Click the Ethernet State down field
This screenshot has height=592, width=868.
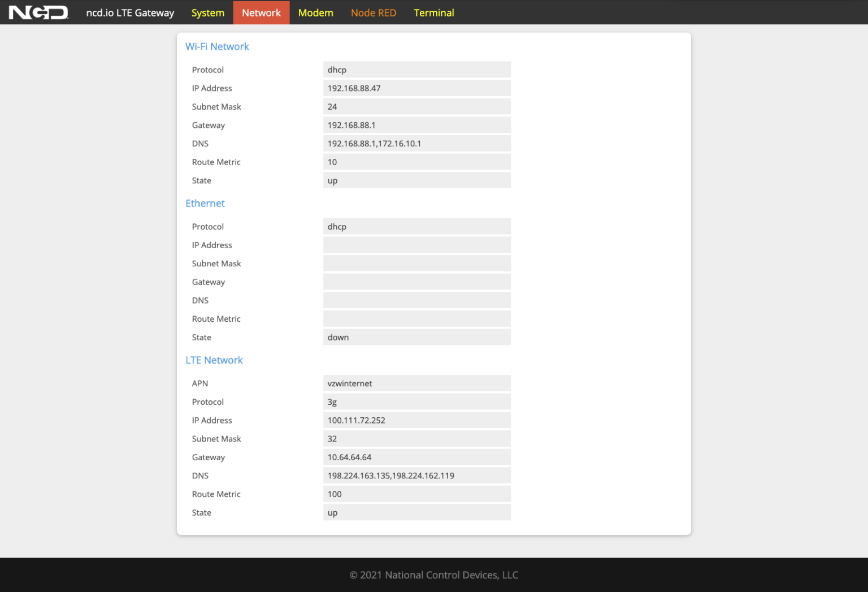[x=416, y=338]
